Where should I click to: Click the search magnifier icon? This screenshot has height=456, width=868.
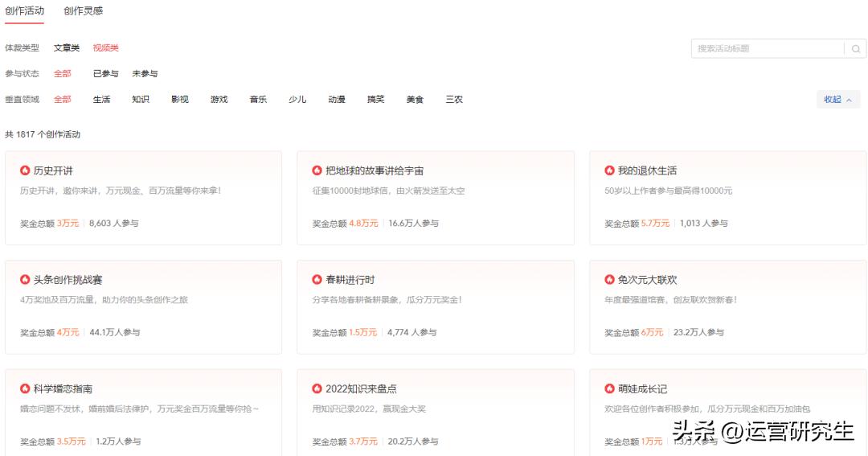(x=855, y=49)
